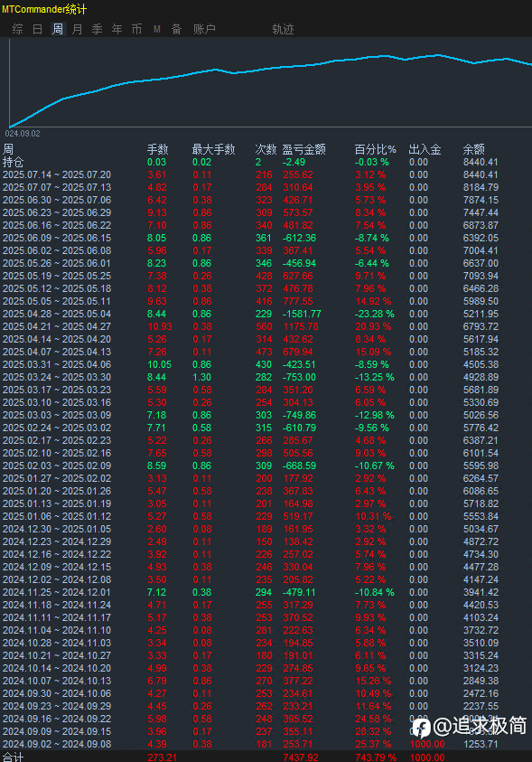Select the 周 weekly tab
This screenshot has width=532, height=762.
tap(57, 29)
